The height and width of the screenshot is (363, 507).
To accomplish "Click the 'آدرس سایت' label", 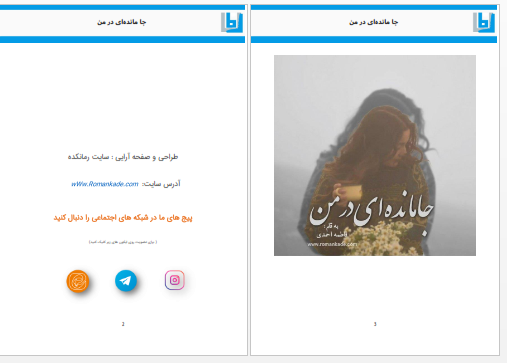I will (161, 184).
